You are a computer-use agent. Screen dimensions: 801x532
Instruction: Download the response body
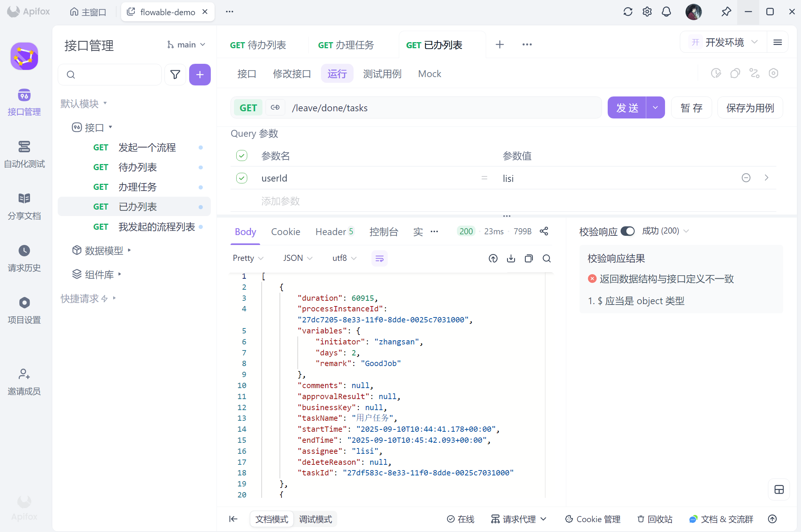click(511, 259)
